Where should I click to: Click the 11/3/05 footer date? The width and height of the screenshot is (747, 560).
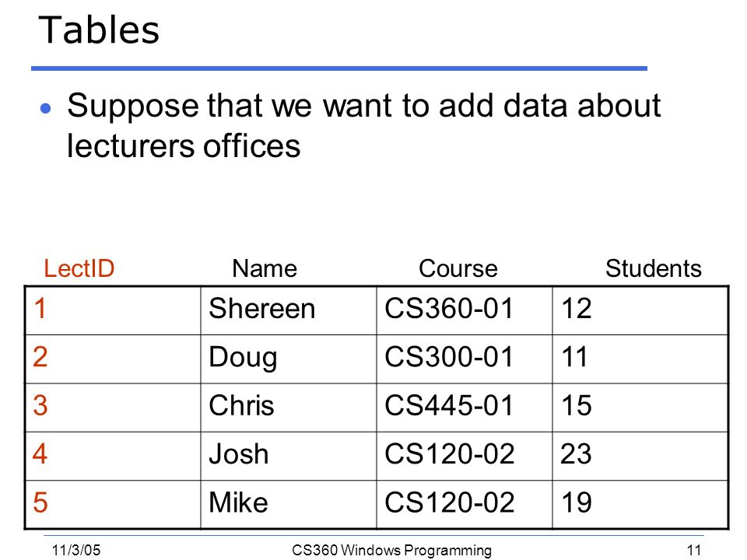click(x=76, y=551)
